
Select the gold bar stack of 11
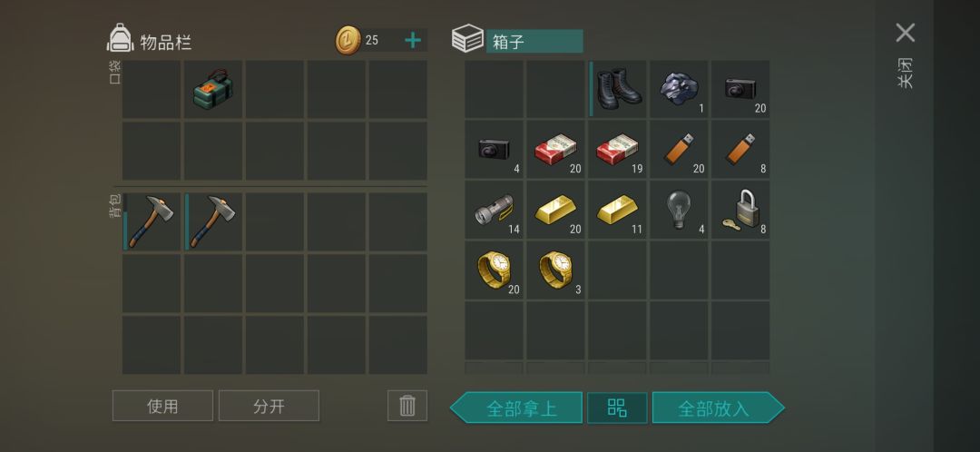[x=618, y=210]
